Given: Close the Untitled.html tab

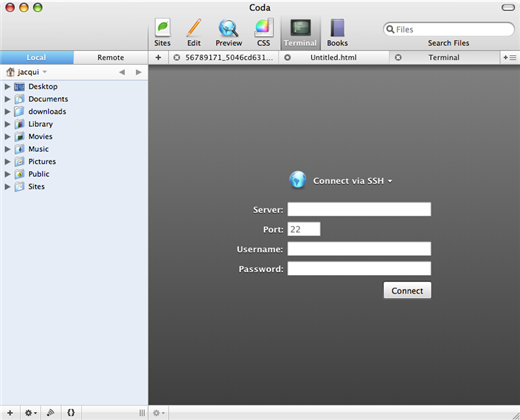Looking at the screenshot, I should [287, 58].
